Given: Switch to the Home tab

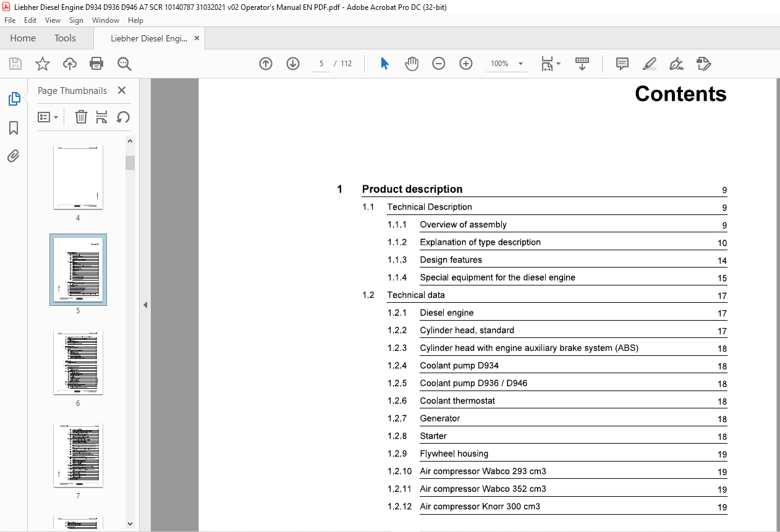Looking at the screenshot, I should [x=23, y=38].
